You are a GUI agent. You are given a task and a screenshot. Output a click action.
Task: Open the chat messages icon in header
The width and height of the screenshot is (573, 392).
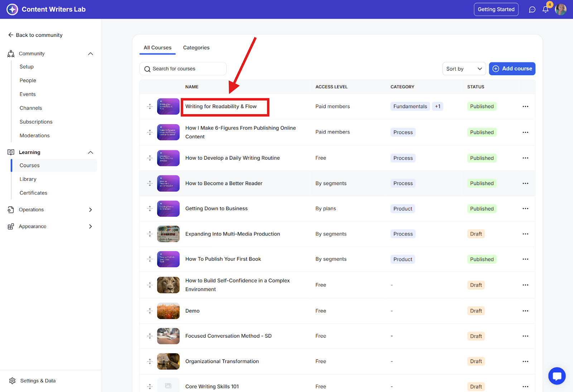click(532, 10)
